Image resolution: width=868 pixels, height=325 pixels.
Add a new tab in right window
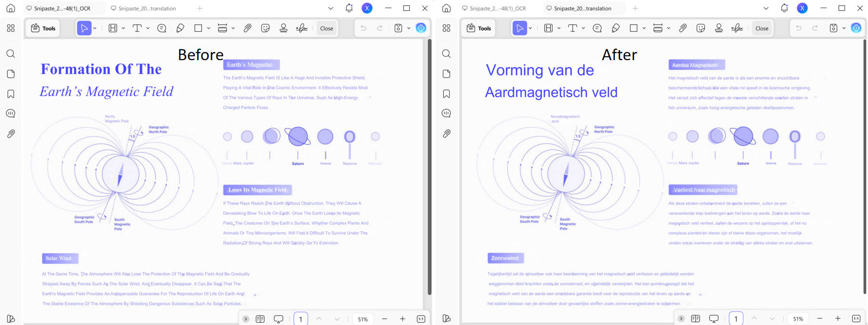click(635, 8)
